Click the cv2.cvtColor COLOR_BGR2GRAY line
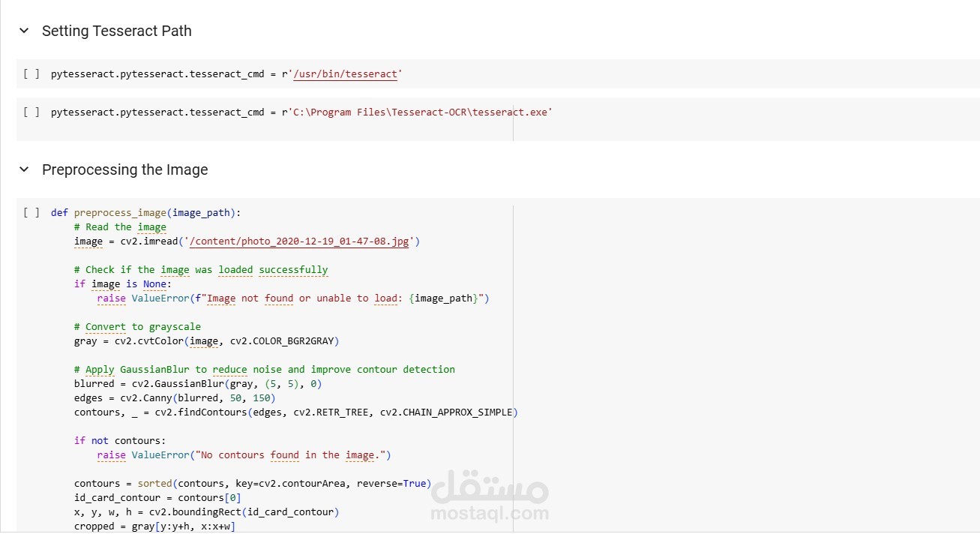This screenshot has height=534, width=980. click(x=207, y=340)
